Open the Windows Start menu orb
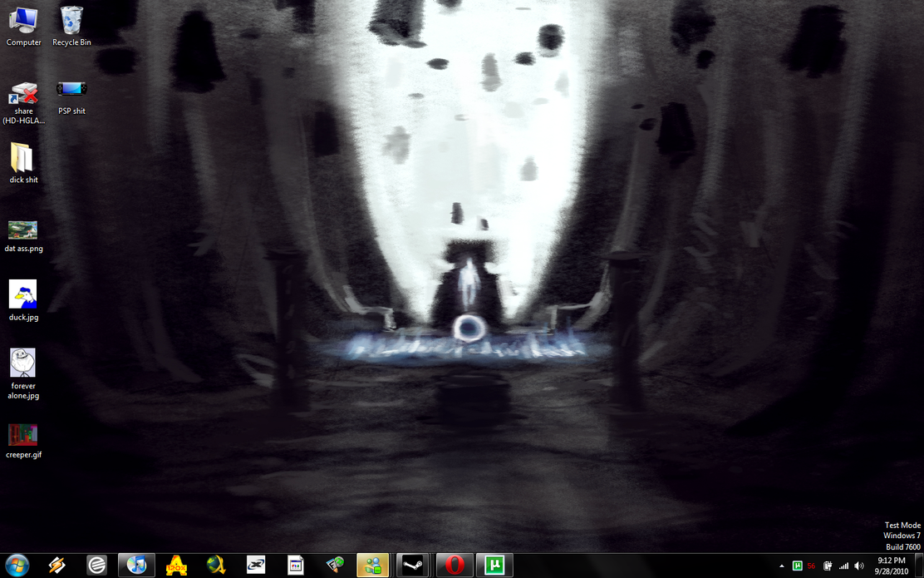The width and height of the screenshot is (924, 578). [17, 566]
